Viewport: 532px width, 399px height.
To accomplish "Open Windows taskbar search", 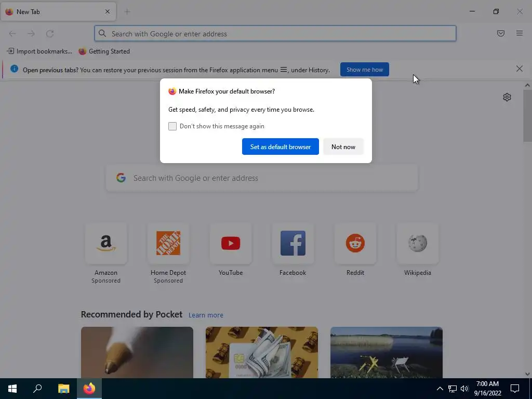I will 37,389.
